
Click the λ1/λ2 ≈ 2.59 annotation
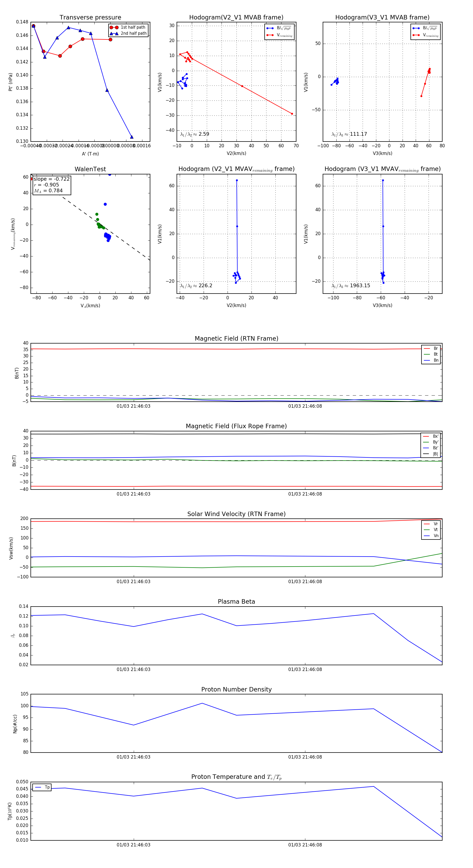[194, 134]
